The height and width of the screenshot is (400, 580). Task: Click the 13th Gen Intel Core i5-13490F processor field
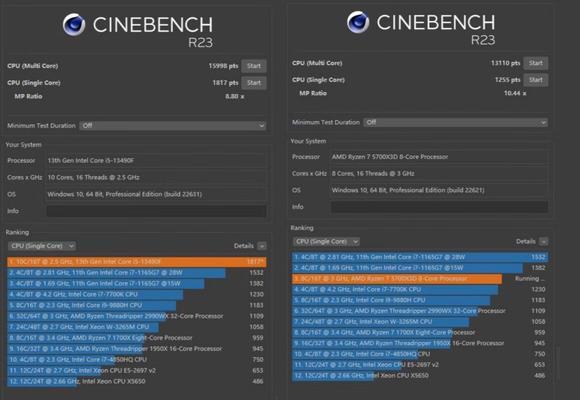point(156,161)
